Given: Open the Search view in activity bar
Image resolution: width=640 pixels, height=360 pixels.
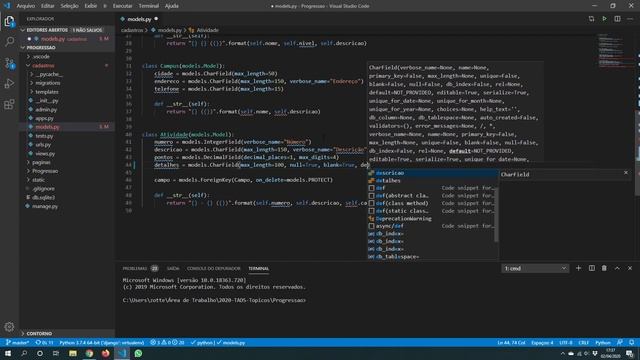Looking at the screenshot, I should (9, 42).
